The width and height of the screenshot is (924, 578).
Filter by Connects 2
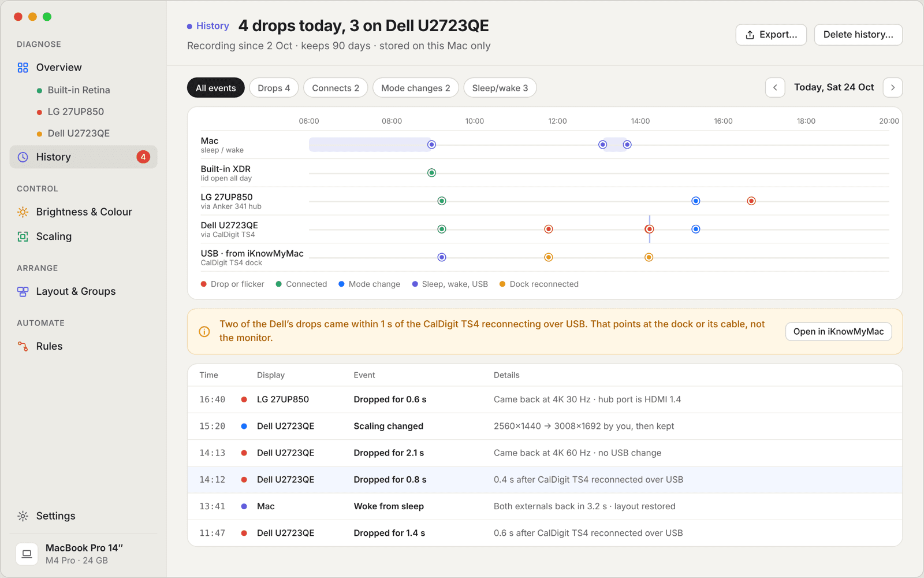click(x=336, y=88)
